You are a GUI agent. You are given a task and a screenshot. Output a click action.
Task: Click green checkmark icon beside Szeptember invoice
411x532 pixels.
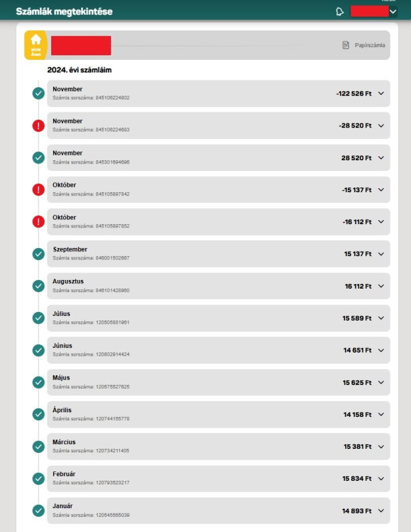point(39,253)
